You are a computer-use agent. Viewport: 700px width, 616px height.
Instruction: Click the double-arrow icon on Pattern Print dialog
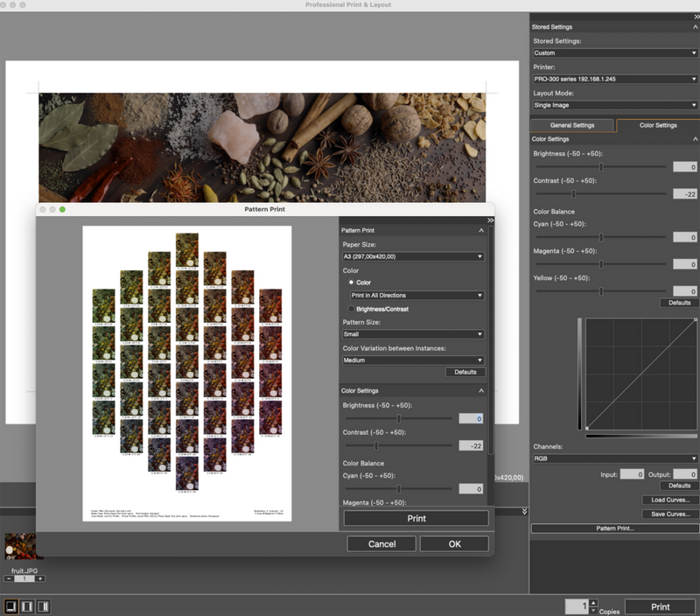(490, 220)
